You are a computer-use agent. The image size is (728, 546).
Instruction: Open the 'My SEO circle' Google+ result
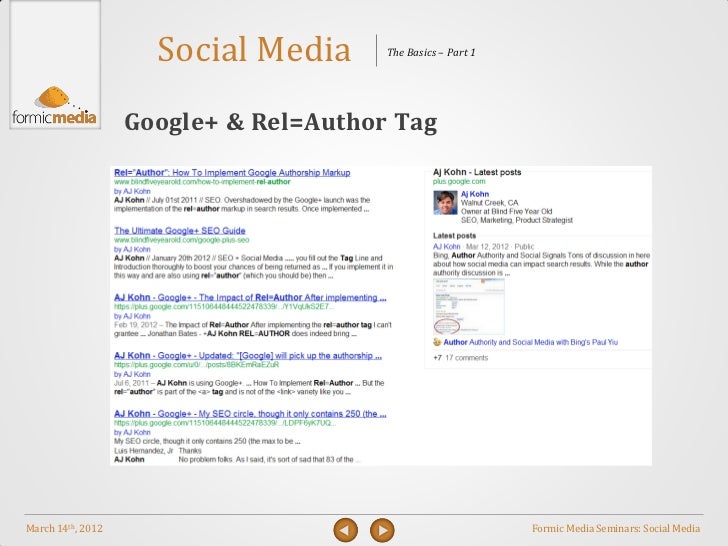250,414
